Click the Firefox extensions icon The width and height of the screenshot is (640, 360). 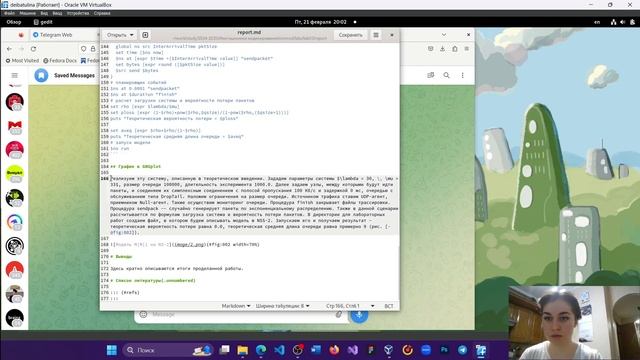(x=455, y=49)
